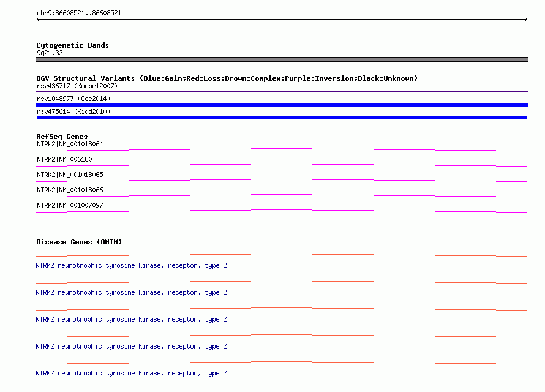
Task: Select transcript NTRK2|NM_006180 label
Action: [x=64, y=159]
